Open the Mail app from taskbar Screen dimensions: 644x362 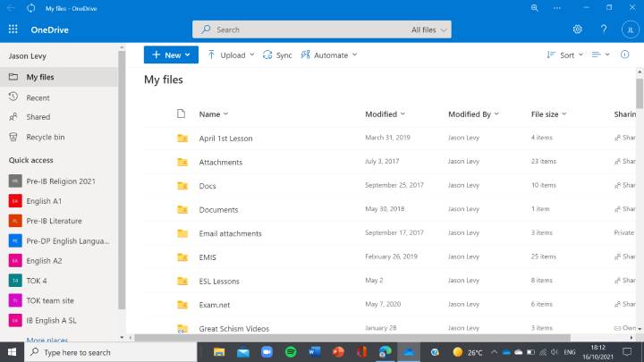[243, 352]
